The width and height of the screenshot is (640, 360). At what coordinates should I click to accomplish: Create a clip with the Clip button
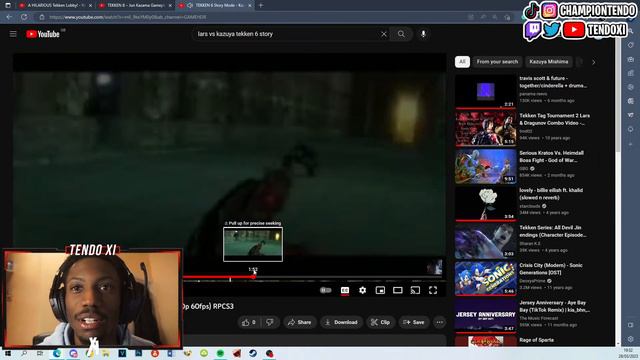[380, 322]
